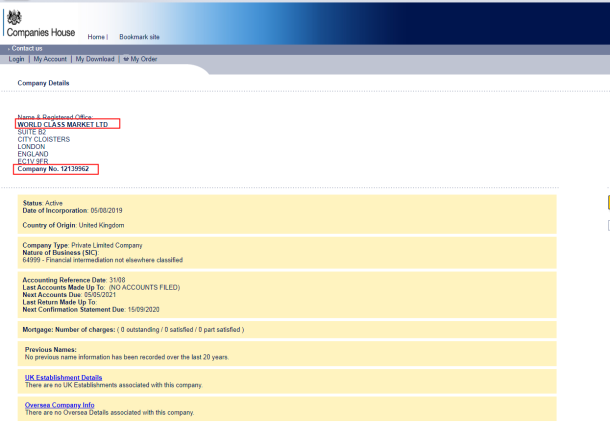Click Name & Registered Office label
This screenshot has height=423, width=610.
click(55, 117)
